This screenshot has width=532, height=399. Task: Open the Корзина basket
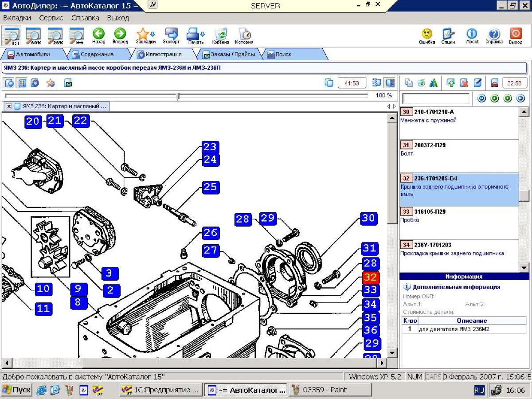click(x=220, y=35)
